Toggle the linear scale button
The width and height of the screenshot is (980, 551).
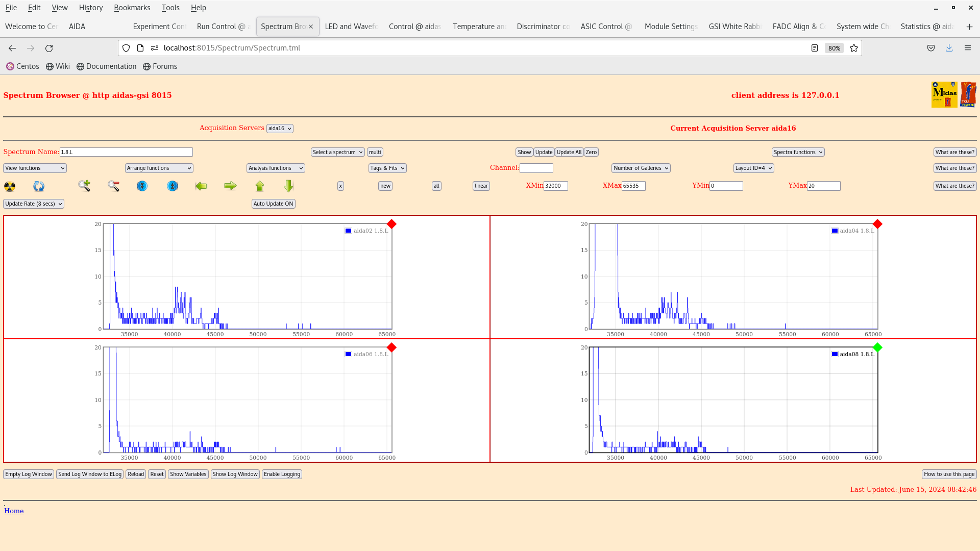(481, 186)
